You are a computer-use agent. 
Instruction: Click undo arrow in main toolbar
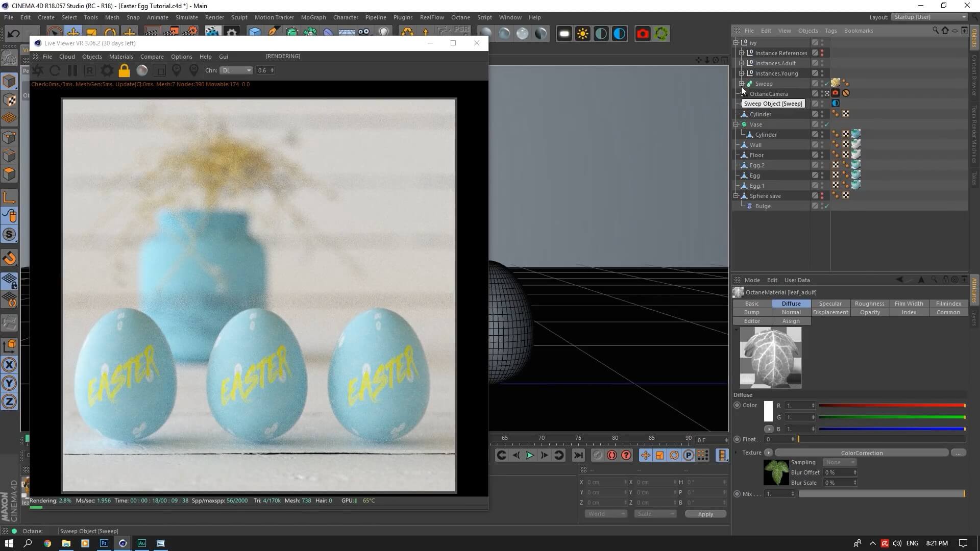(14, 34)
